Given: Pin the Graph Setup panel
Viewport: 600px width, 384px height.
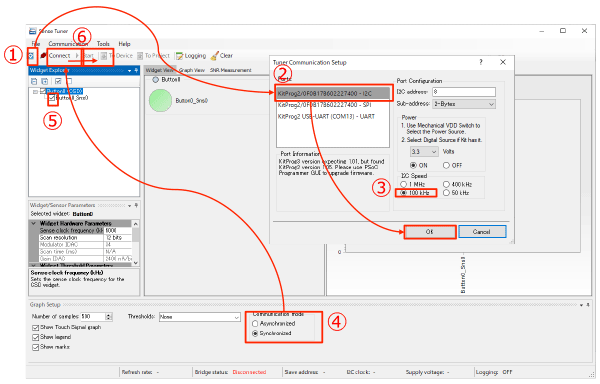Looking at the screenshot, I should tap(588, 305).
